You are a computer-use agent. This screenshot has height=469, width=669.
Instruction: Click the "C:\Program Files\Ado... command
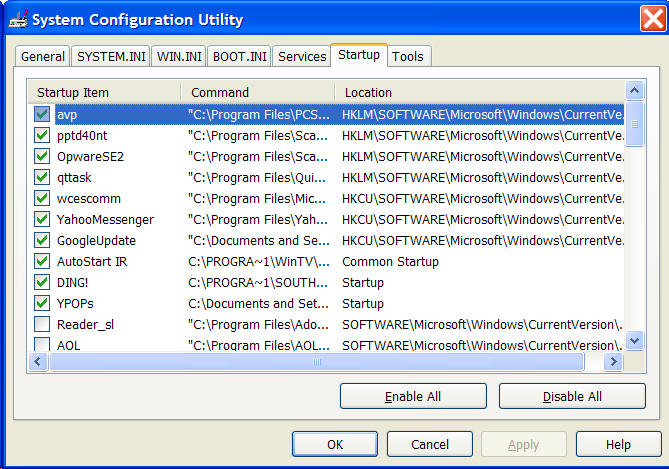258,325
